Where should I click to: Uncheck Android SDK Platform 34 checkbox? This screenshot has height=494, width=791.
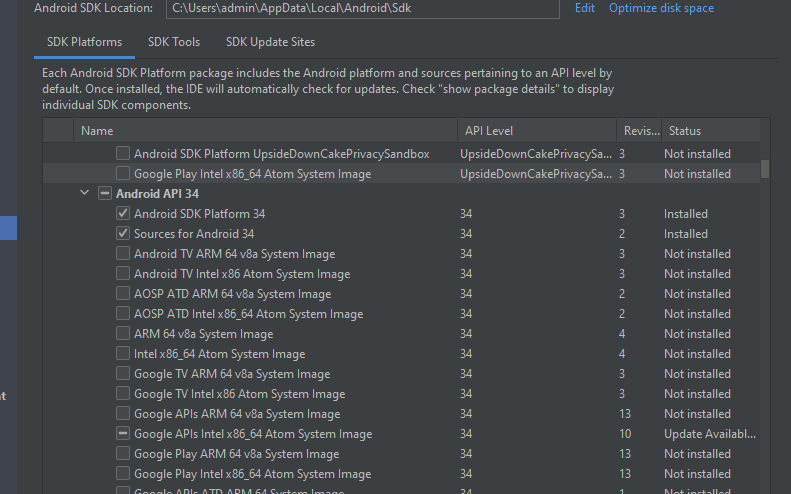pos(123,214)
